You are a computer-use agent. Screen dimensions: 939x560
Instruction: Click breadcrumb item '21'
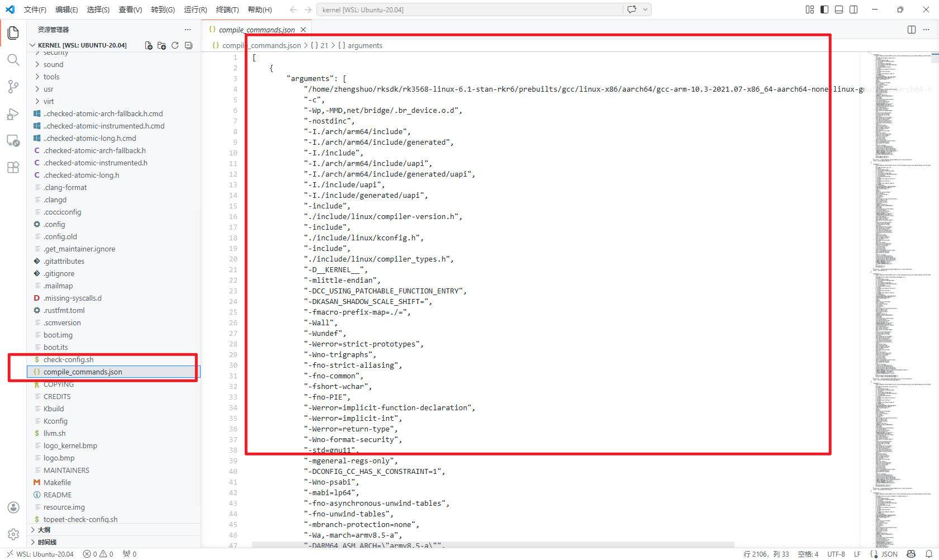click(324, 45)
